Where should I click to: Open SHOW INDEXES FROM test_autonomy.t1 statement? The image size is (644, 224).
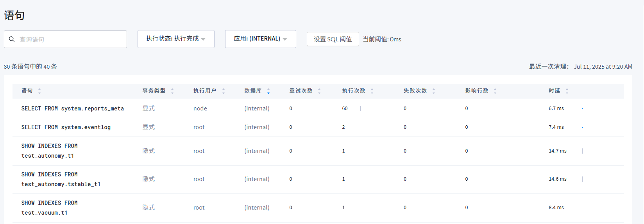(50, 151)
